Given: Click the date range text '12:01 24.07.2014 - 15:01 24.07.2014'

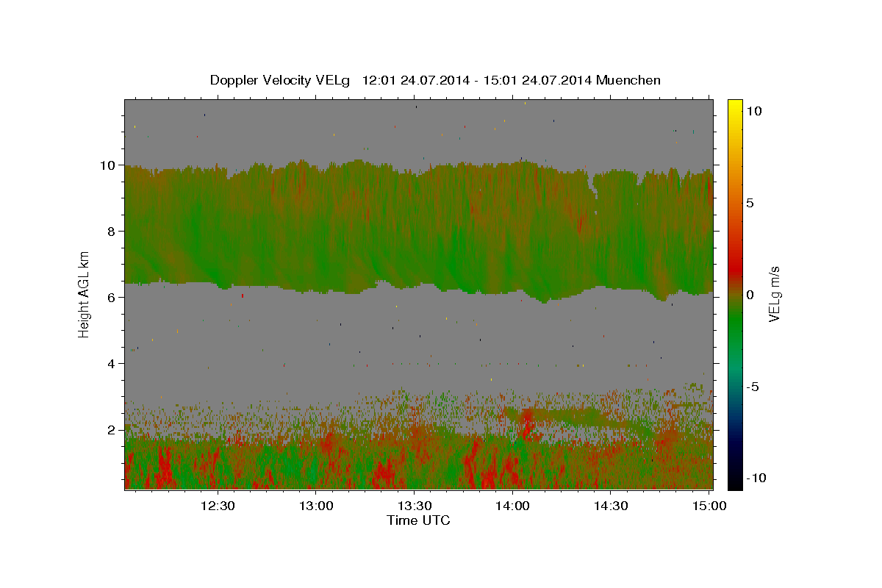Looking at the screenshot, I should tap(478, 80).
